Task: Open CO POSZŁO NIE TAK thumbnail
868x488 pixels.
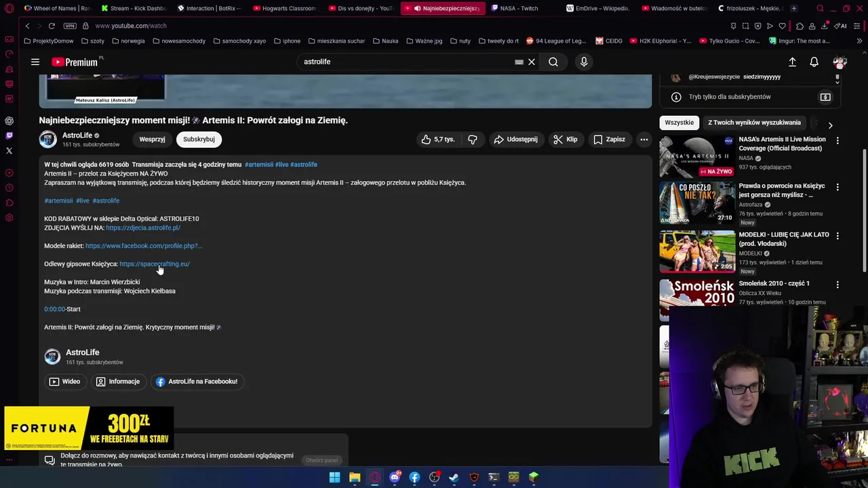Action: pyautogui.click(x=697, y=203)
